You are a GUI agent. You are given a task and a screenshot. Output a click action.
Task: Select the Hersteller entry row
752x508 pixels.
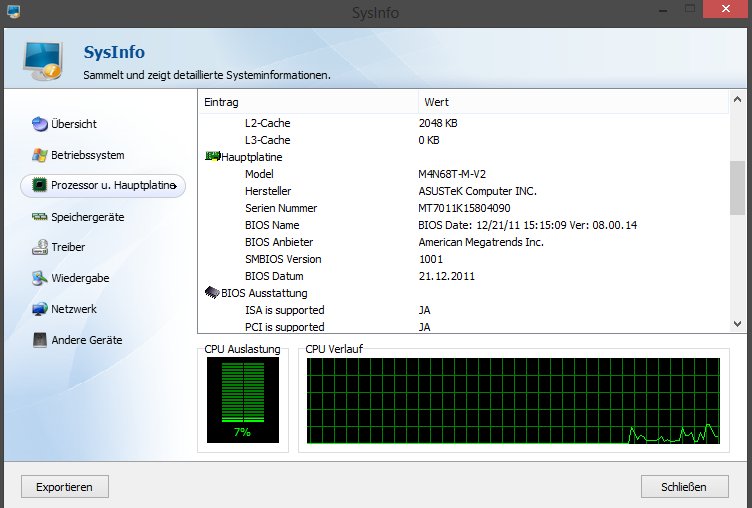click(x=463, y=191)
